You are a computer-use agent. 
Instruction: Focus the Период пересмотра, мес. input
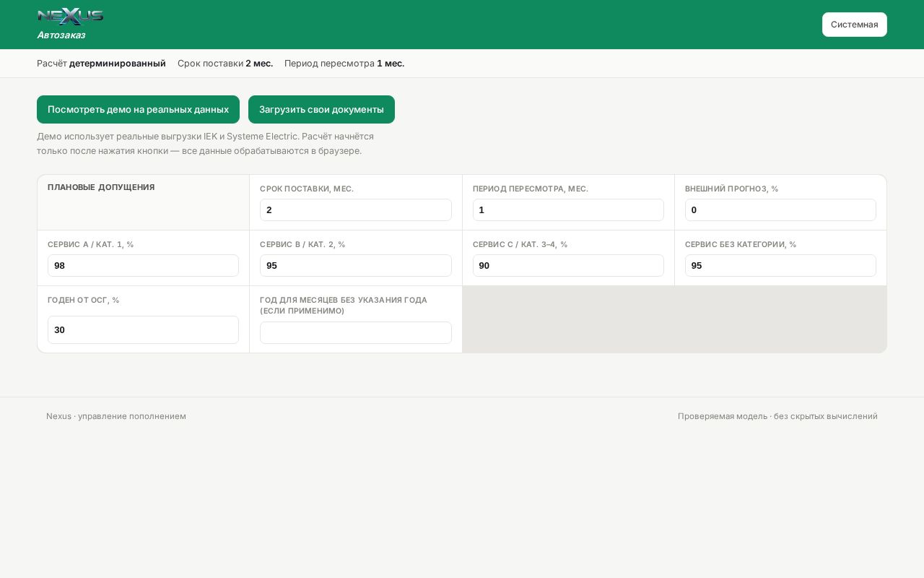pos(568,210)
